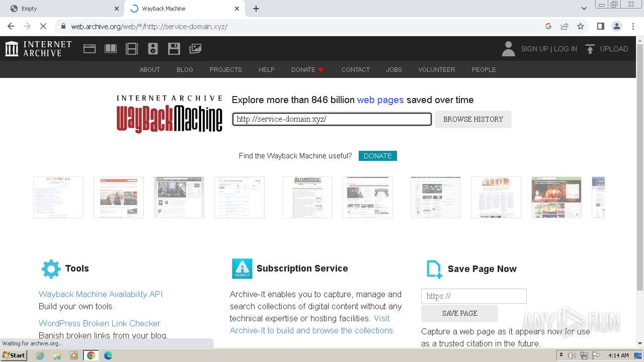Open the web pages link

coord(380,100)
